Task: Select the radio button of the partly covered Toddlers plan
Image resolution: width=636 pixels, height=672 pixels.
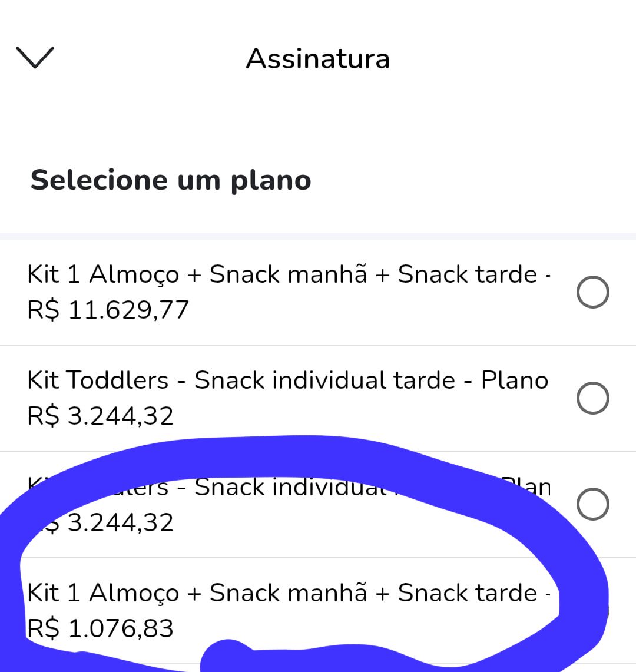Action: pos(592,504)
